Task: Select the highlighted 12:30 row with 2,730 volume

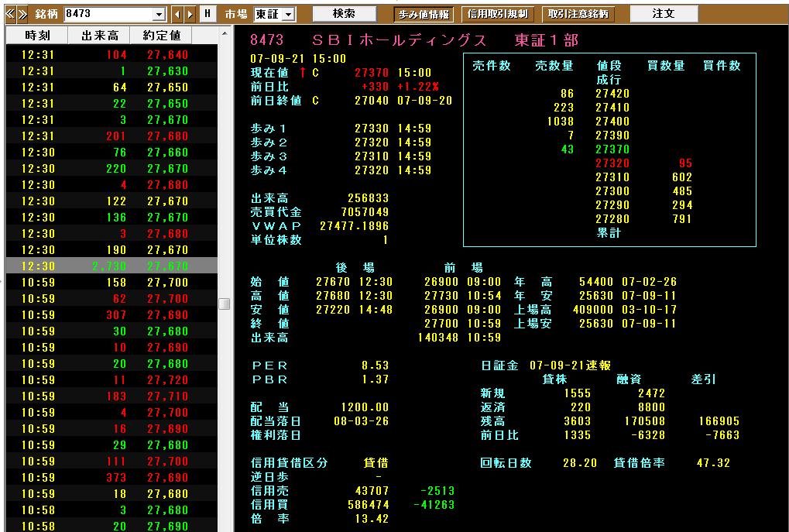Action: 111,266
